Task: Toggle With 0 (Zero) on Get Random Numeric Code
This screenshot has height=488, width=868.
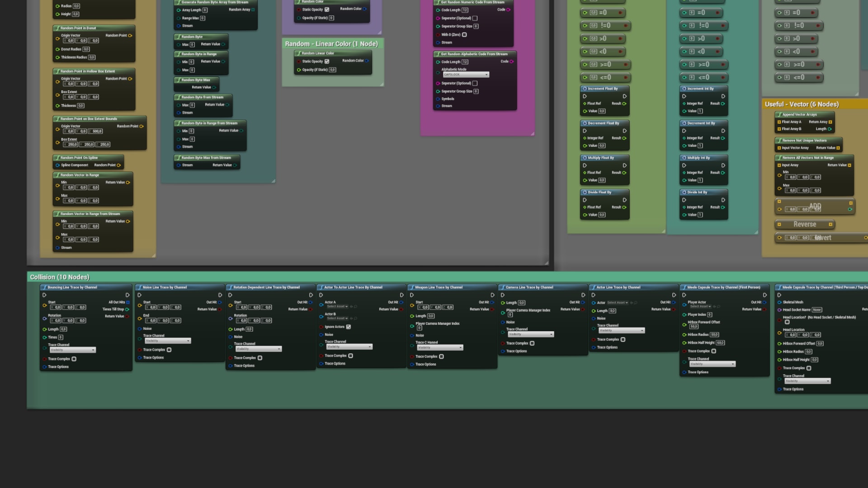Action: tap(464, 35)
